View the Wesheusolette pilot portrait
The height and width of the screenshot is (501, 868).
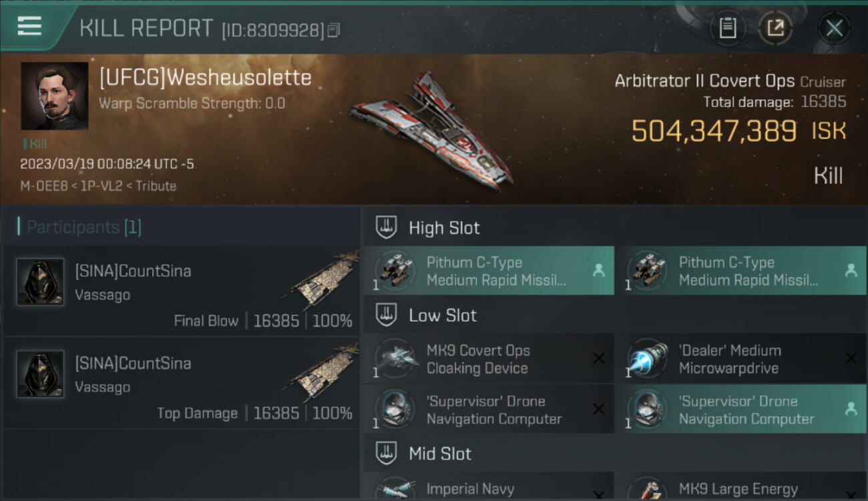[x=55, y=96]
